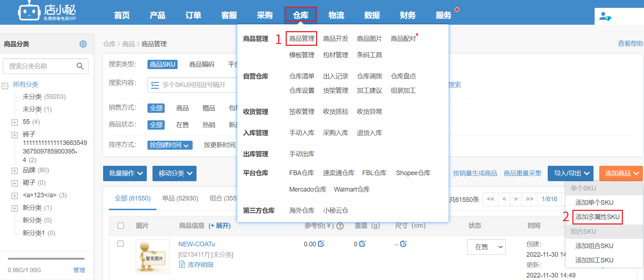Collapse the 所有分类 tree root

click(x=5, y=86)
